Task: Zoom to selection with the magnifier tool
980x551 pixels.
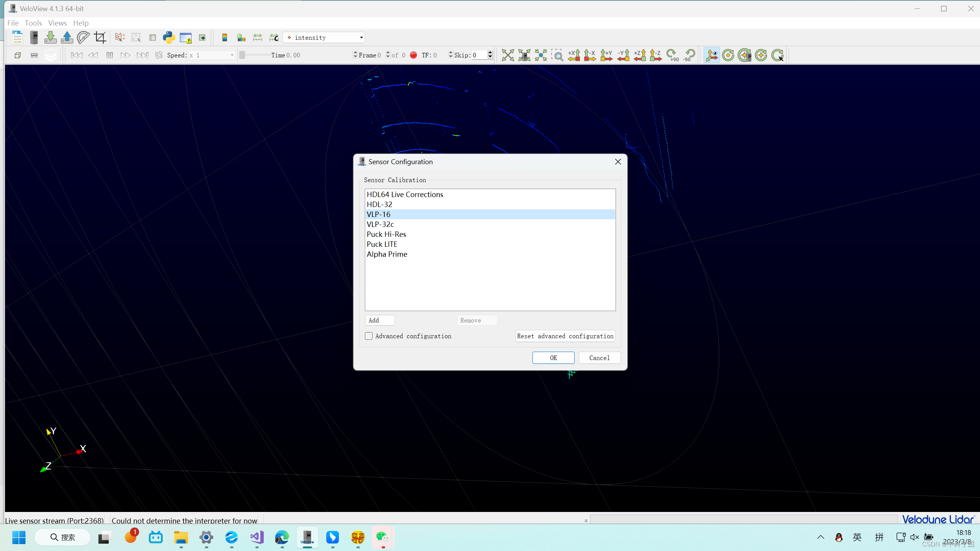Action: (558, 55)
